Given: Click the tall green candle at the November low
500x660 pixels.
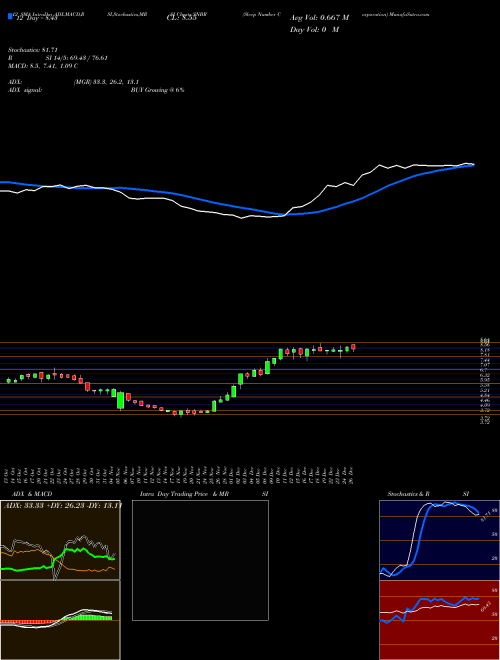Looking at the screenshot, I should [x=120, y=401].
